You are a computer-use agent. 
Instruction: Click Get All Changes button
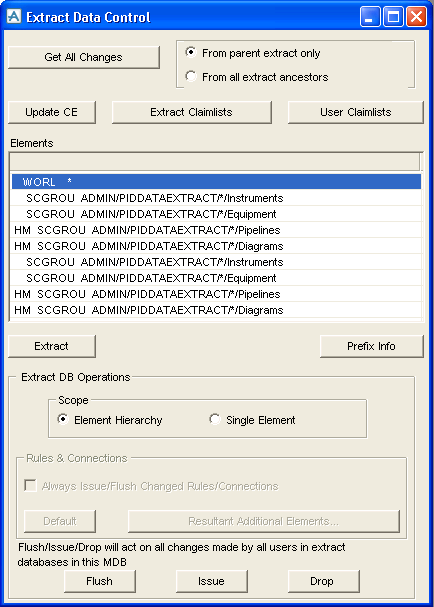(84, 57)
